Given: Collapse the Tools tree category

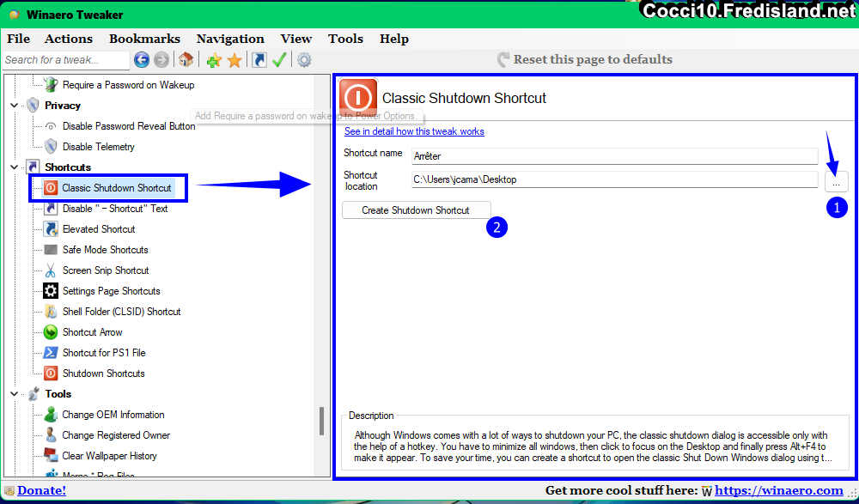Looking at the screenshot, I should click(x=15, y=394).
